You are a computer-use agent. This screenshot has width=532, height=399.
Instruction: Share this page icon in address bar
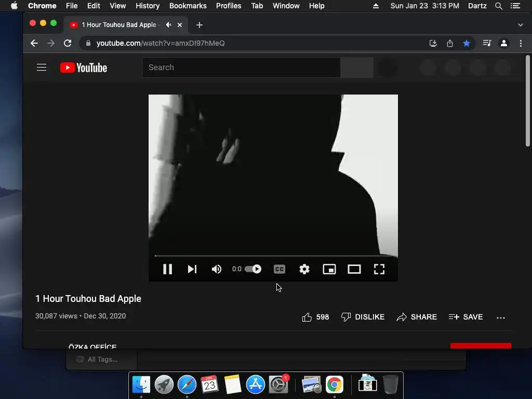(450, 43)
